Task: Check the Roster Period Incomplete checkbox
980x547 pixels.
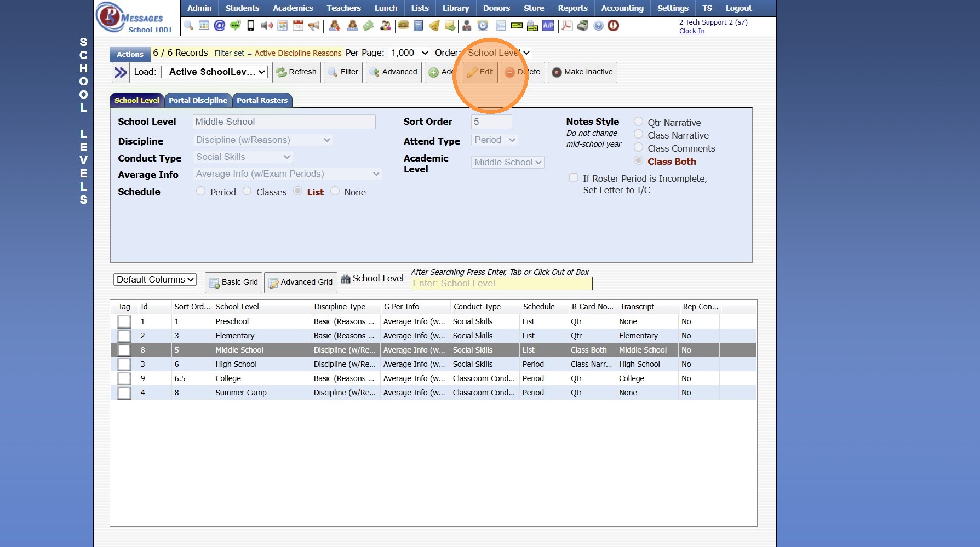Action: click(x=574, y=177)
